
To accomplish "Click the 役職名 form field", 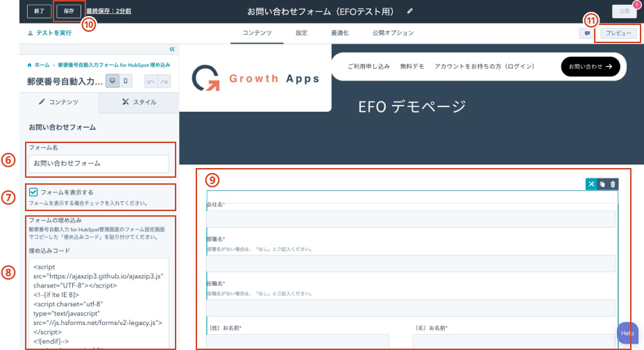I will [411, 308].
